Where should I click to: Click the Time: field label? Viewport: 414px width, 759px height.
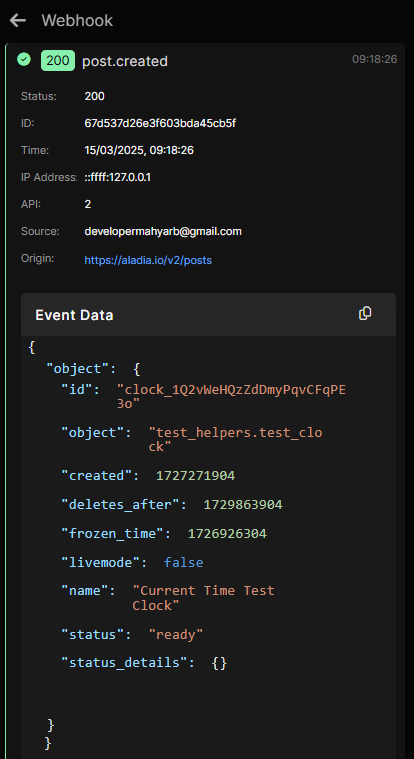pyautogui.click(x=35, y=151)
